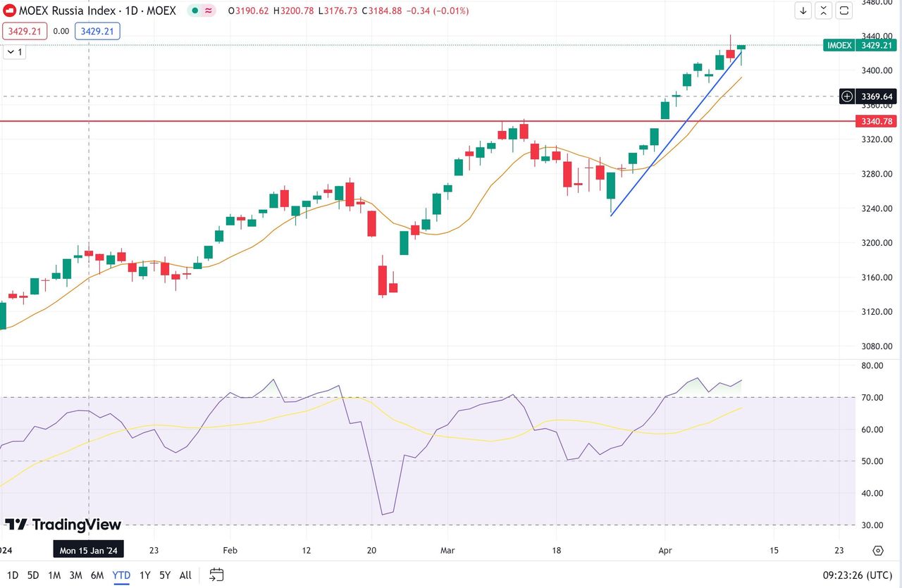Screen dimensions: 902x588
Task: Click the plus icon on the 3369.64 price label
Action: coord(847,96)
